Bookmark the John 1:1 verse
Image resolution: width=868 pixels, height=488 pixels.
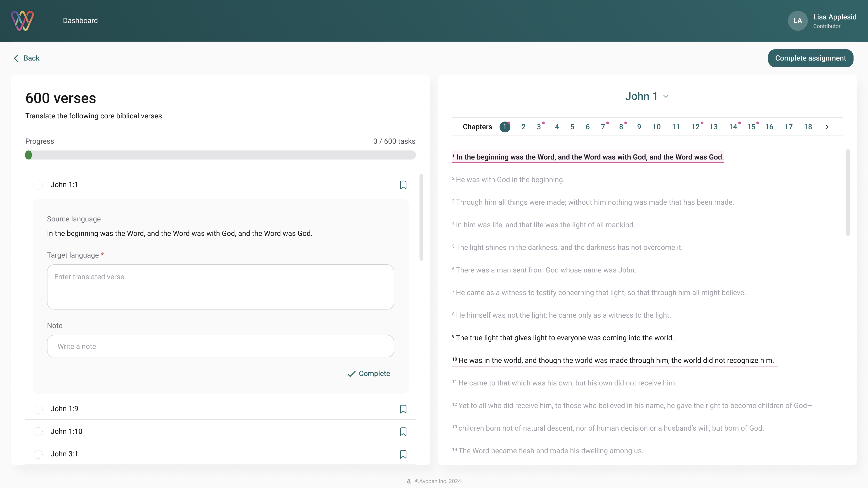403,185
